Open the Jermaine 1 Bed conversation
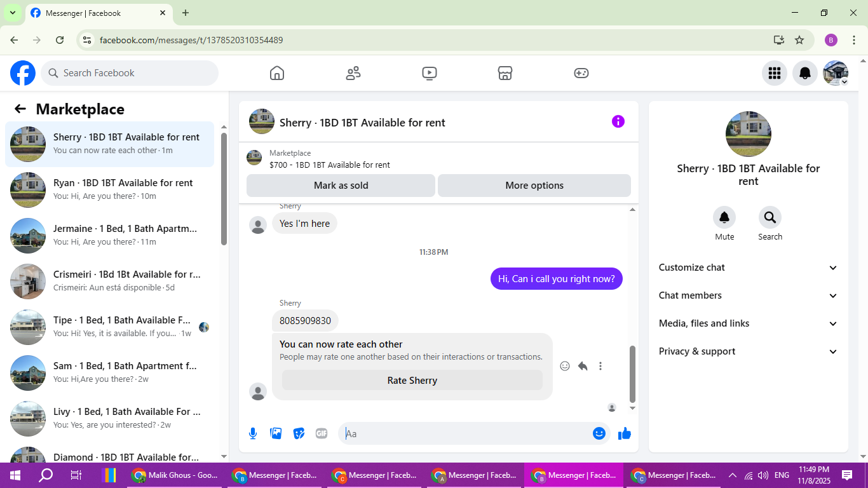The image size is (868, 488). (x=110, y=236)
